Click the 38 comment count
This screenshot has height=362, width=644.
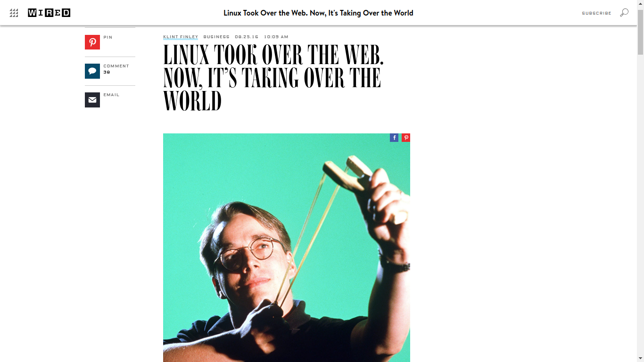[107, 72]
